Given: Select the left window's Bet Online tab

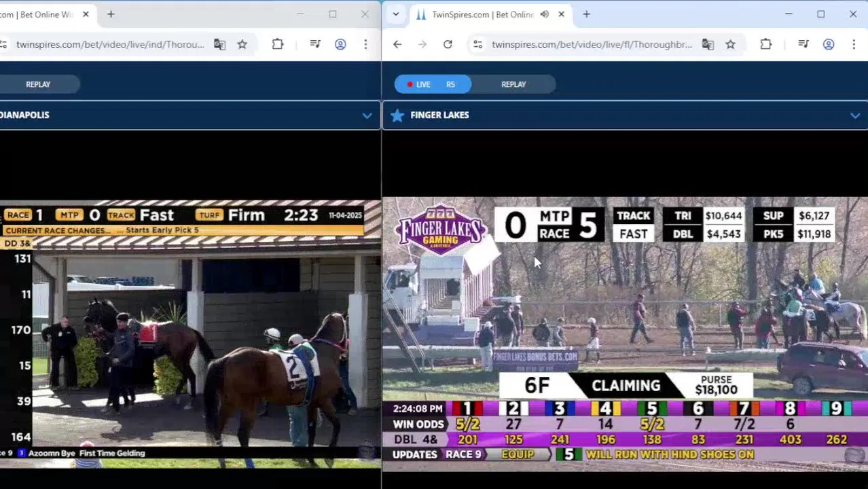Looking at the screenshot, I should tap(44, 14).
